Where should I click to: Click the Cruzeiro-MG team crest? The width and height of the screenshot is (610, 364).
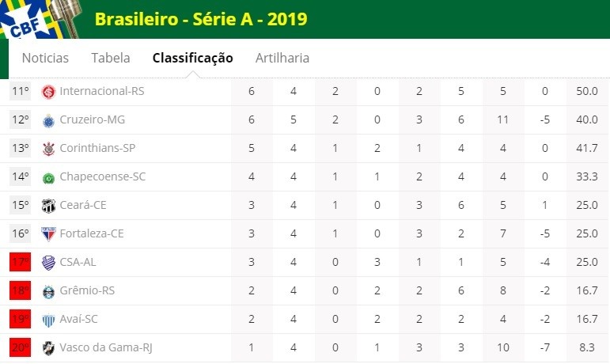(x=48, y=120)
